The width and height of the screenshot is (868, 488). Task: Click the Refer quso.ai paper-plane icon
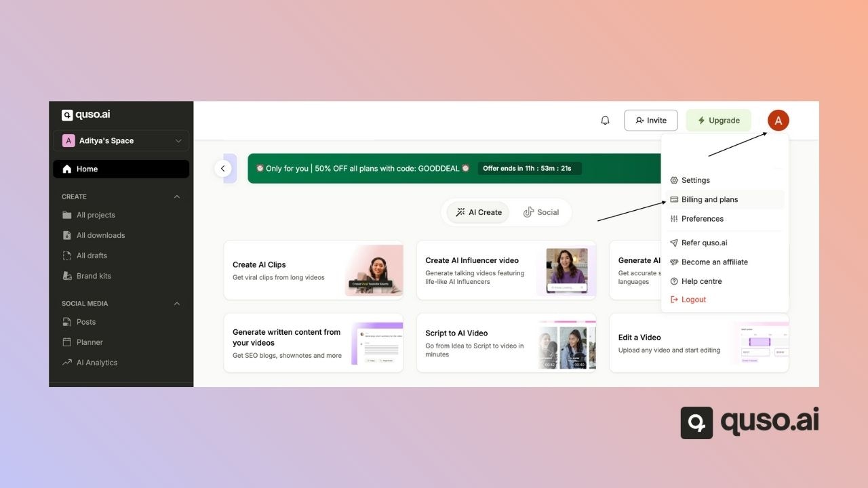(x=674, y=243)
